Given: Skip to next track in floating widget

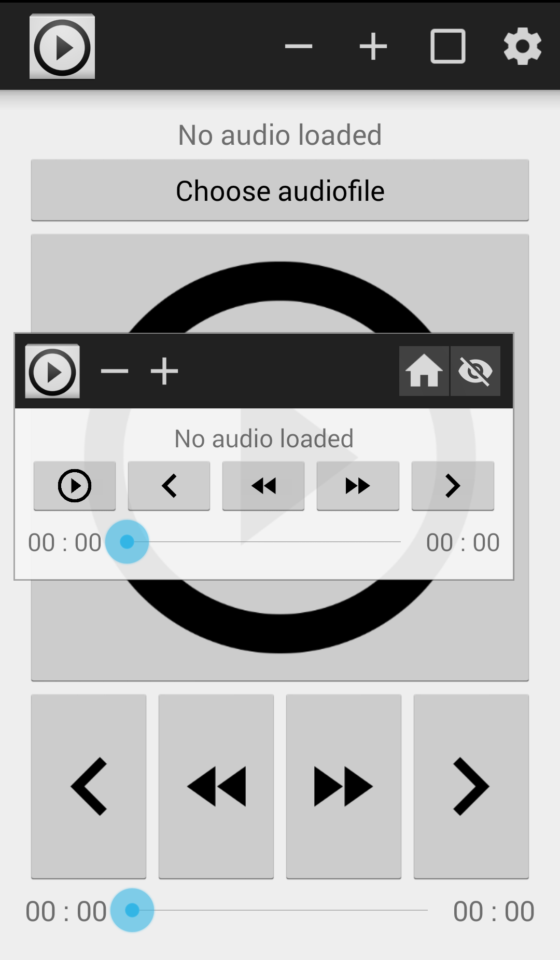Looking at the screenshot, I should pos(453,486).
